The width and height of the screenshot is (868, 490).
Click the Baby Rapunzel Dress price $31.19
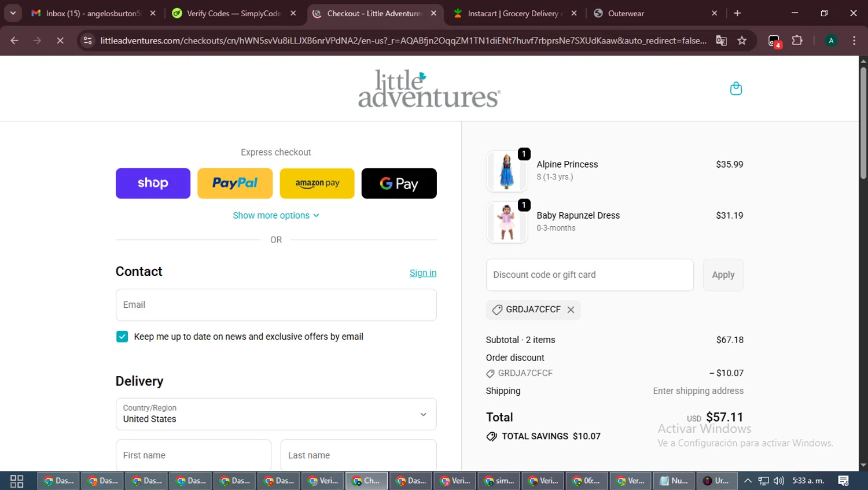point(730,215)
